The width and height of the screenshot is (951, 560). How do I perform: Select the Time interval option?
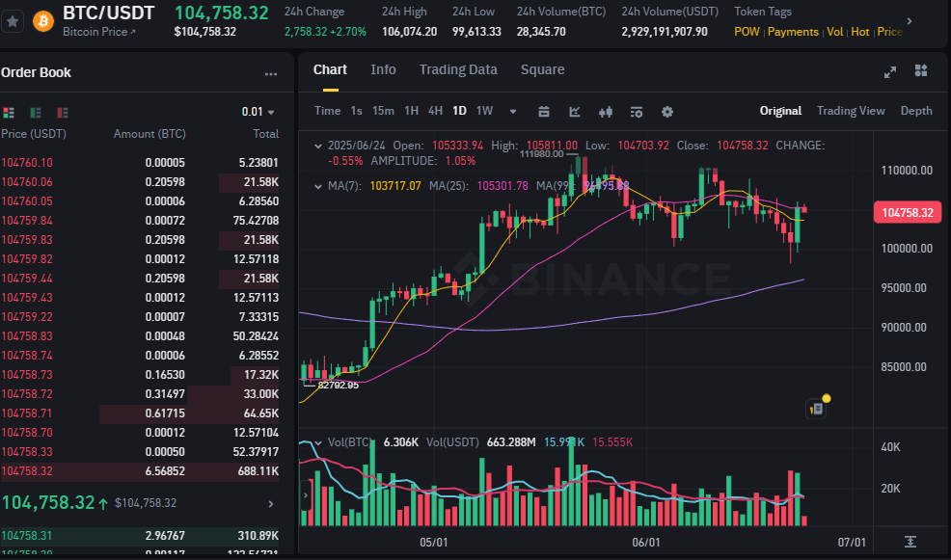click(x=327, y=111)
